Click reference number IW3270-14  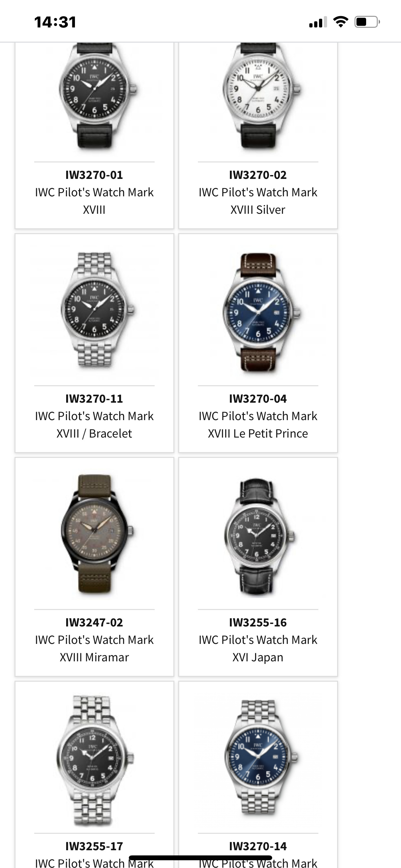(x=258, y=846)
